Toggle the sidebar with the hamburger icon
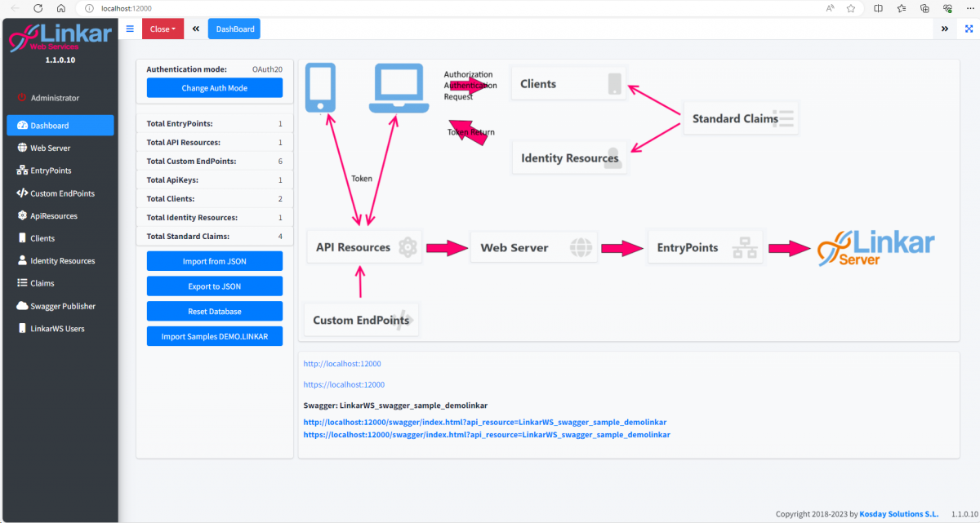This screenshot has width=980, height=523. click(130, 28)
